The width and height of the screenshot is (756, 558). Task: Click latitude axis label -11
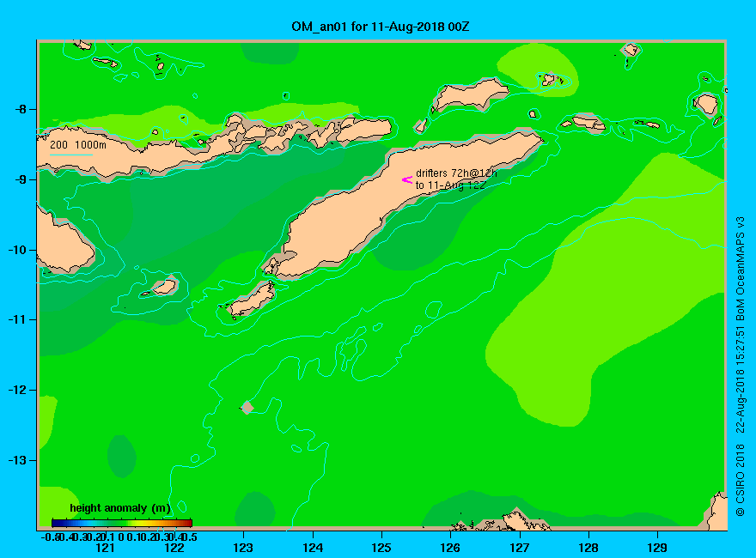tap(18, 319)
